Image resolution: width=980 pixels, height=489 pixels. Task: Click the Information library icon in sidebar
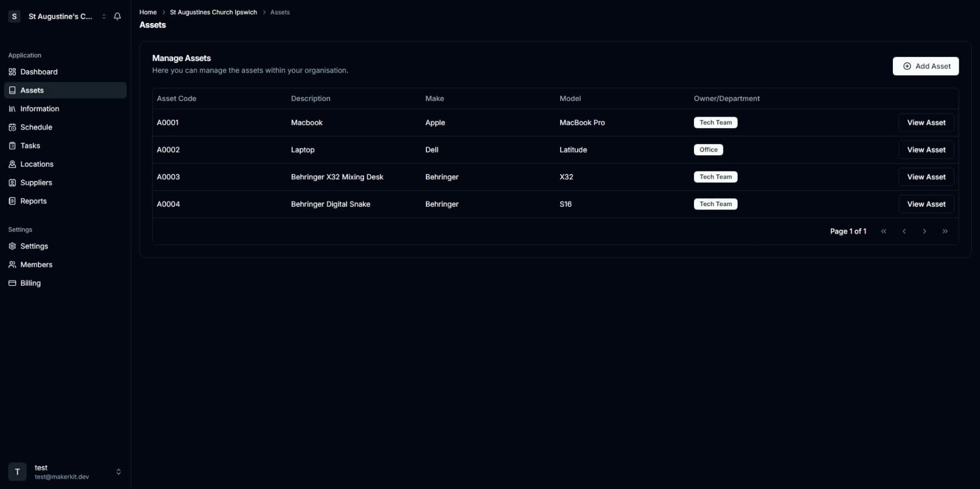click(12, 109)
